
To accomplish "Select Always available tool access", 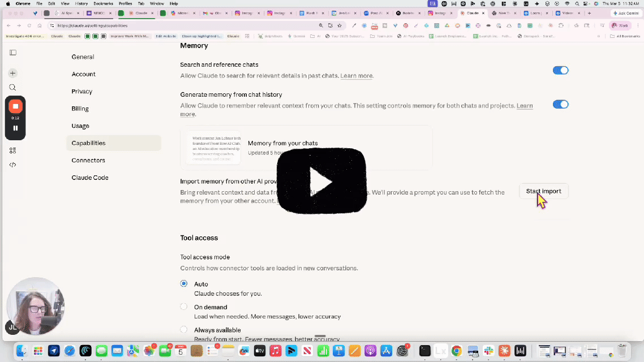I will (184, 330).
